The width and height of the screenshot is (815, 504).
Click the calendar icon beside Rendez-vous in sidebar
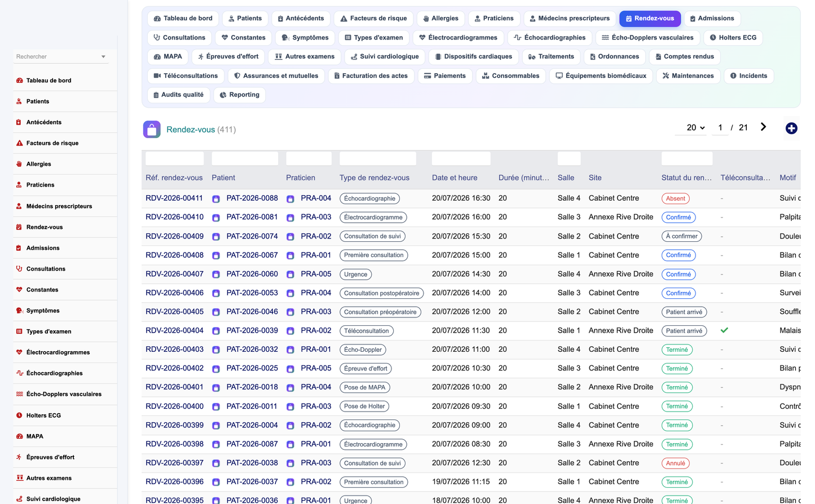[x=19, y=227]
